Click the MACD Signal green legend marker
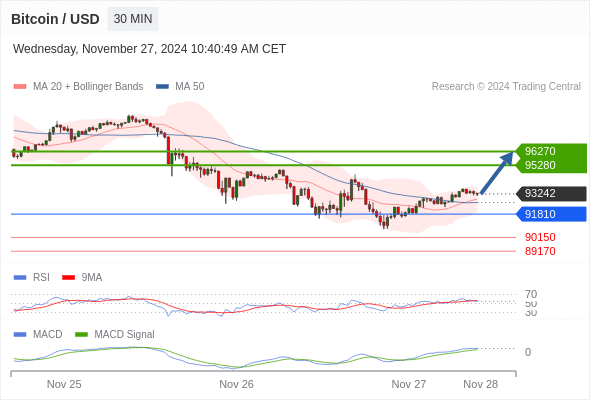Screen dimensions: 590x400 (x=81, y=334)
